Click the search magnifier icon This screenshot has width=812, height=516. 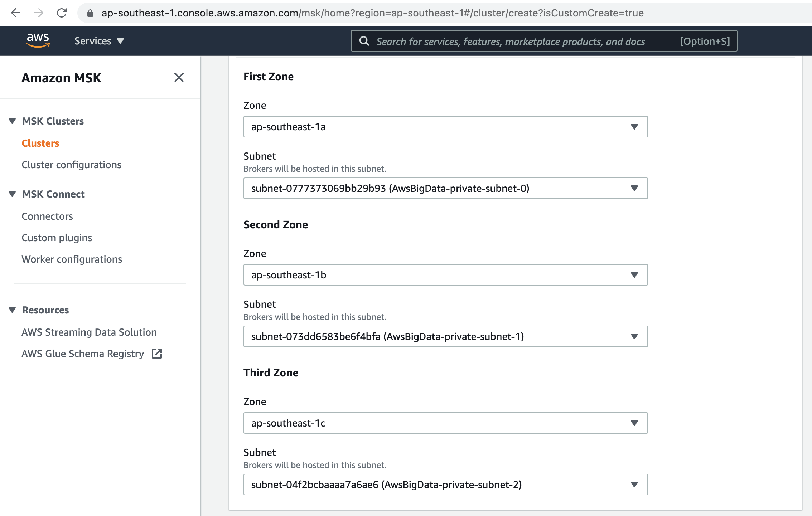click(x=364, y=41)
